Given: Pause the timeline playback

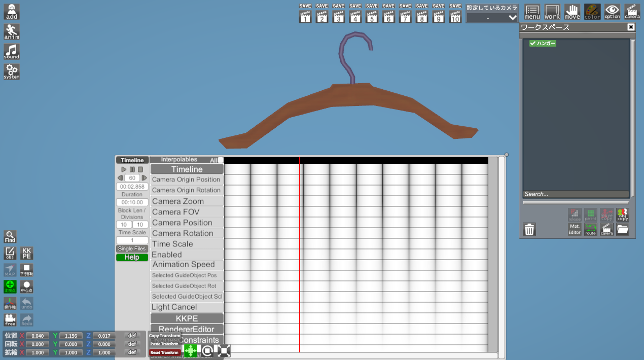Looking at the screenshot, I should [132, 169].
